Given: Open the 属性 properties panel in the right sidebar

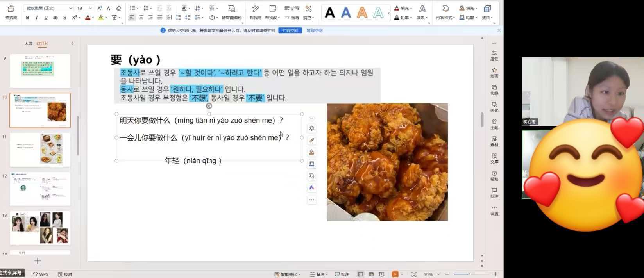Looking at the screenshot, I should point(494,55).
